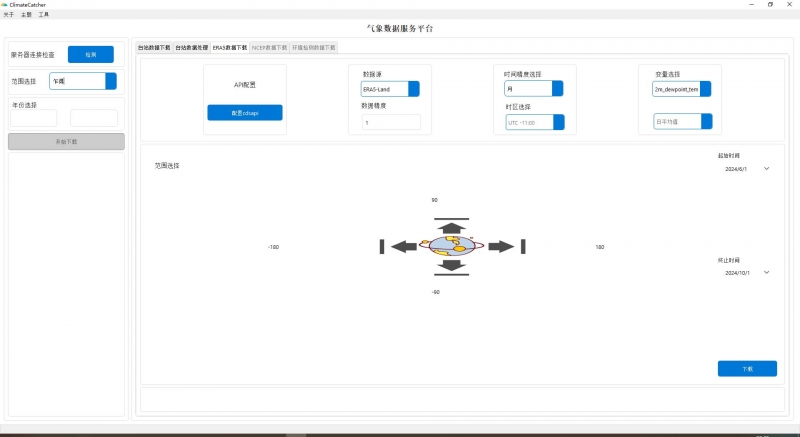Click the right arrow beside the globe
The height and width of the screenshot is (437, 800).
click(501, 246)
